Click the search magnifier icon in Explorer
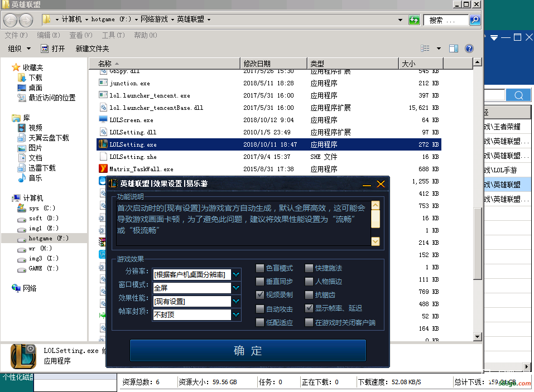This screenshot has height=392, width=534. (475, 20)
